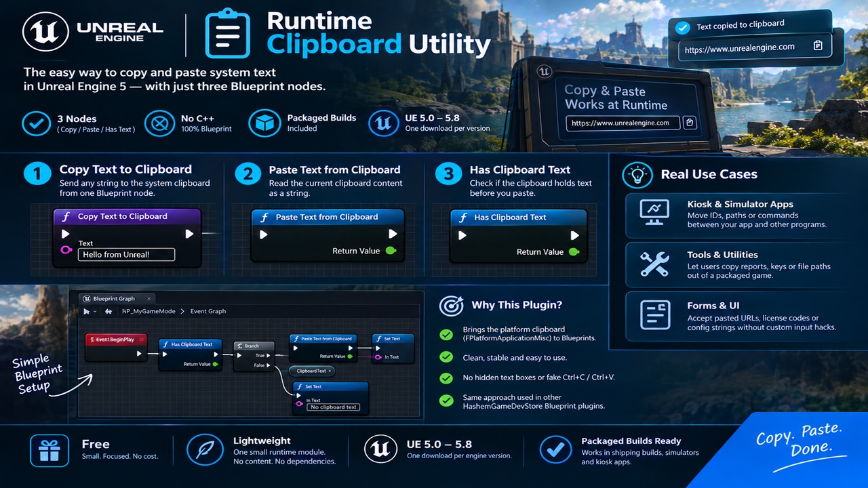The width and height of the screenshot is (868, 488).
Task: Click the green check beside "Clean, stable and easy to use"
Action: [446, 357]
